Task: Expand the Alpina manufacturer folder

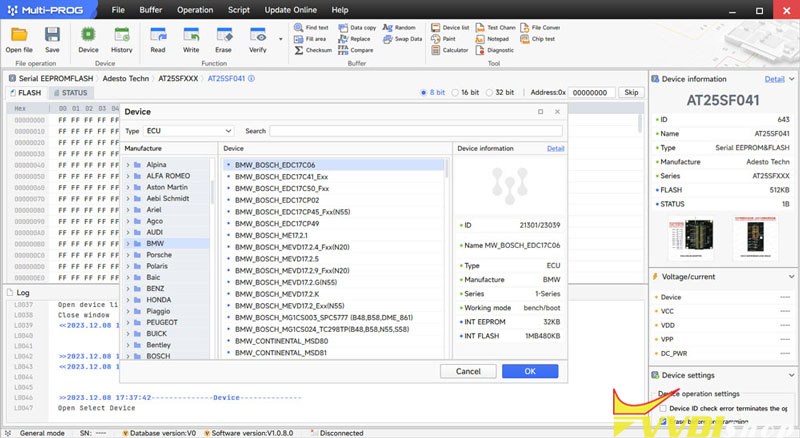Action: (x=128, y=164)
